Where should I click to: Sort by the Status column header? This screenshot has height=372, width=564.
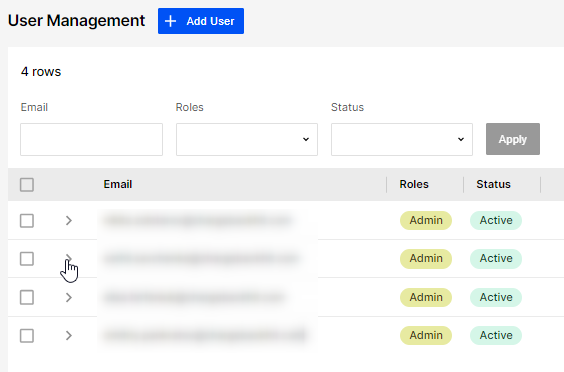(494, 184)
